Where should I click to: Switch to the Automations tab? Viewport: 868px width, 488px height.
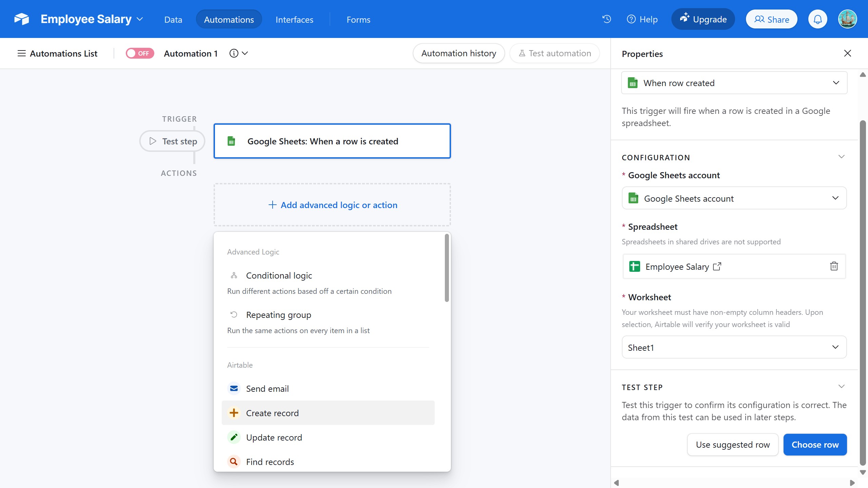pos(229,19)
